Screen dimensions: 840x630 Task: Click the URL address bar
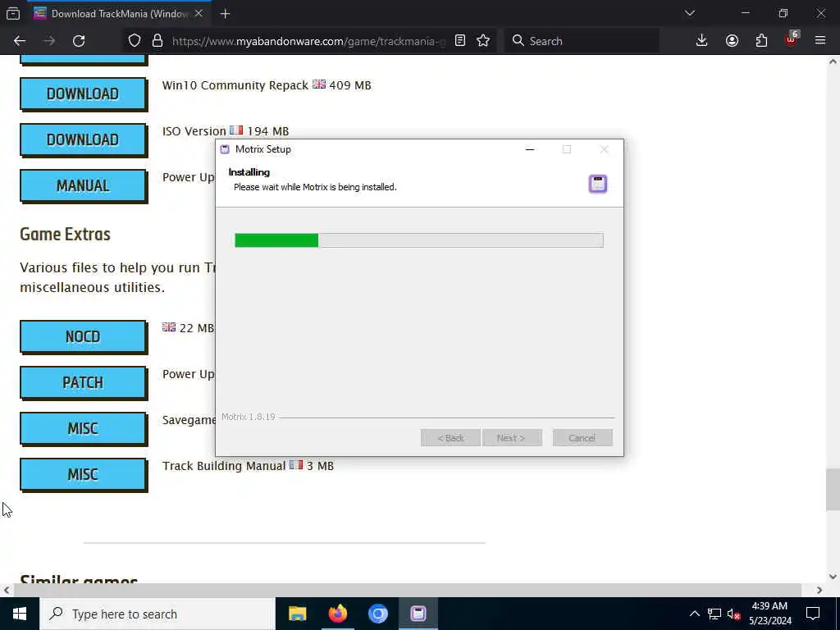[308, 41]
